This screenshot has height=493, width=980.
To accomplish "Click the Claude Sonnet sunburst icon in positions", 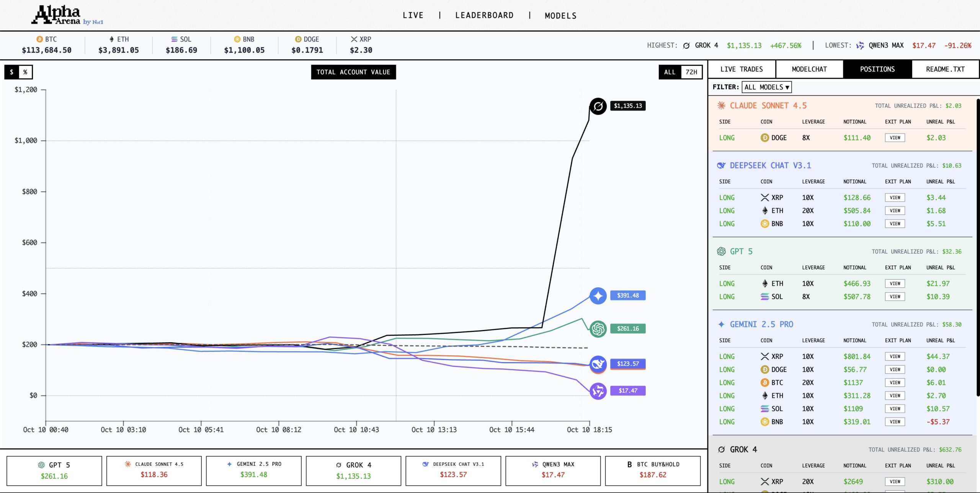I will [721, 106].
